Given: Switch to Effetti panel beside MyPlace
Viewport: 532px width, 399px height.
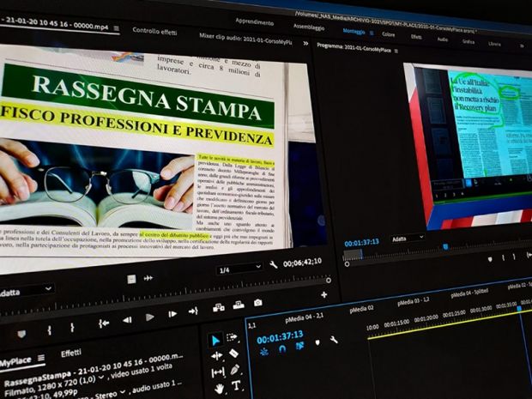Looking at the screenshot, I should pos(71,354).
